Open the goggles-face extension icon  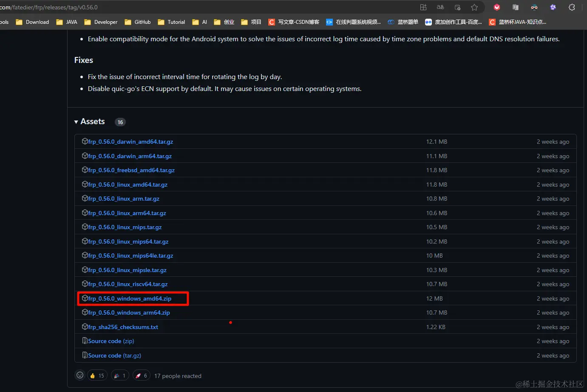tap(534, 7)
